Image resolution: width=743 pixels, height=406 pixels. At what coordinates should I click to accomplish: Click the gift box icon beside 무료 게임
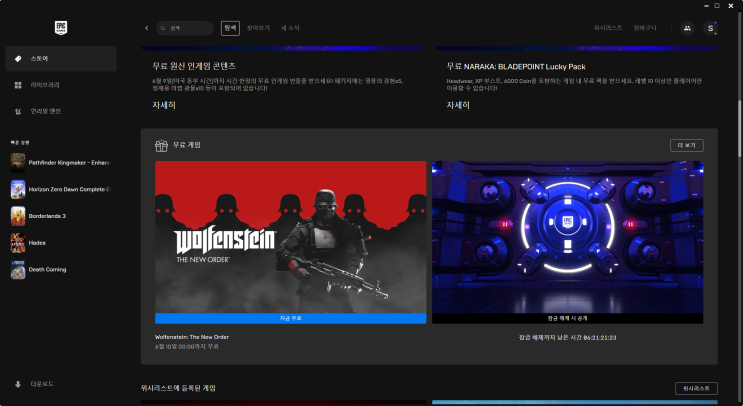click(x=162, y=145)
